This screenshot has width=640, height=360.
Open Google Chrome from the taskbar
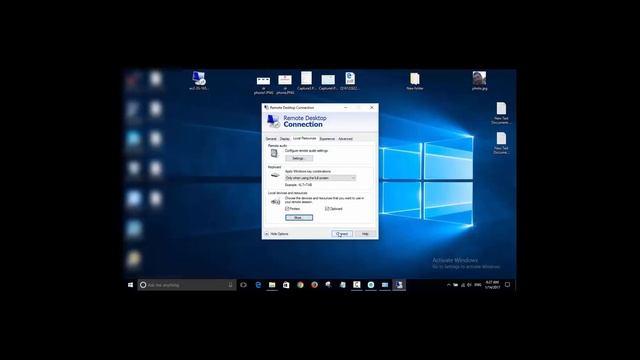(300, 285)
